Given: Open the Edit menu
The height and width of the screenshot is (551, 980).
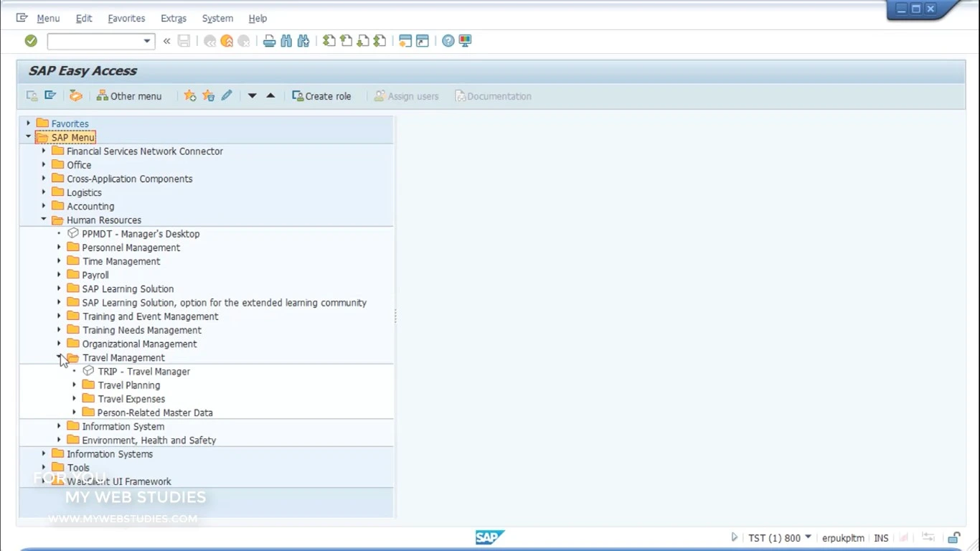Looking at the screenshot, I should [x=84, y=18].
